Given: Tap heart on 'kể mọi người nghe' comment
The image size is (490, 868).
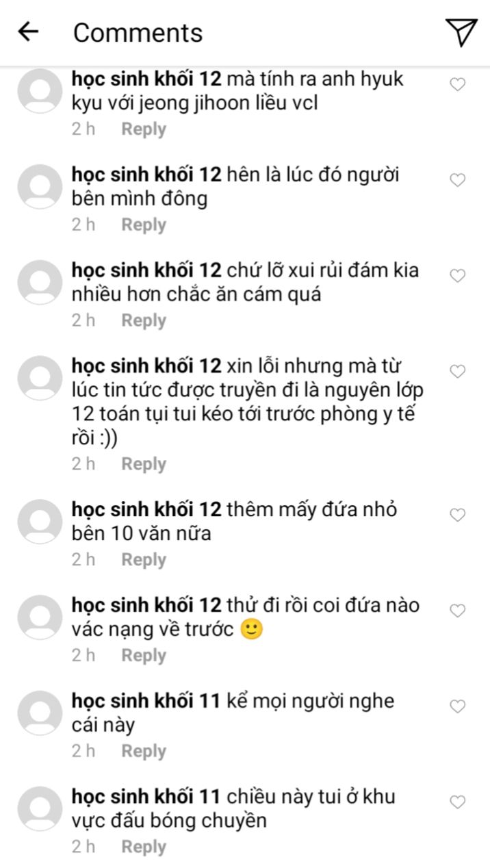Looking at the screenshot, I should pos(457,706).
